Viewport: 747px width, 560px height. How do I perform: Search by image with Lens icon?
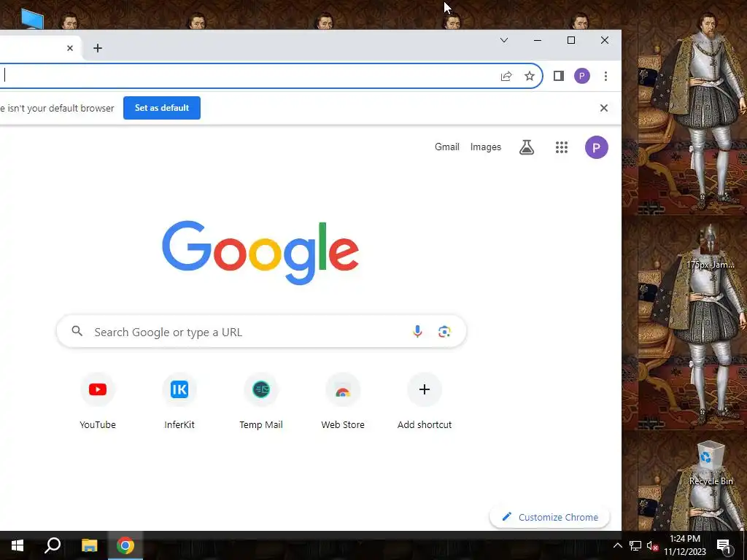pos(444,332)
